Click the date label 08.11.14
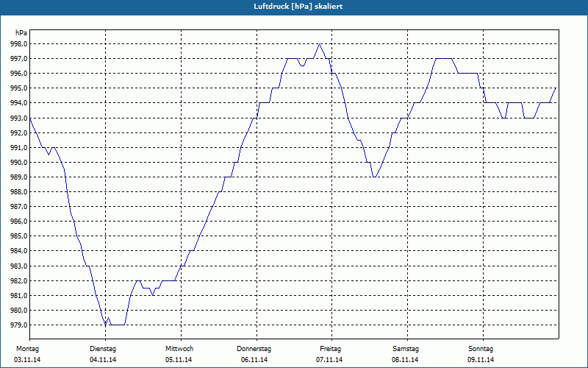The width and height of the screenshot is (588, 368). coord(406,360)
